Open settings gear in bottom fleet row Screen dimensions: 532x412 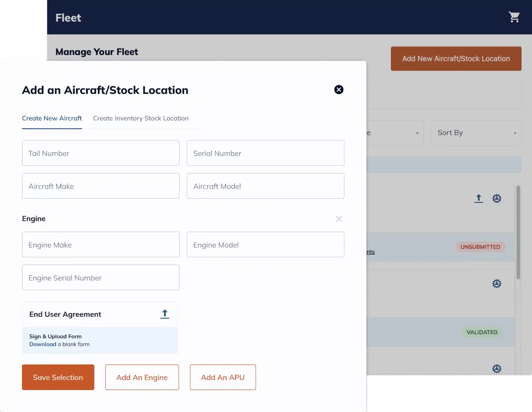pyautogui.click(x=497, y=368)
